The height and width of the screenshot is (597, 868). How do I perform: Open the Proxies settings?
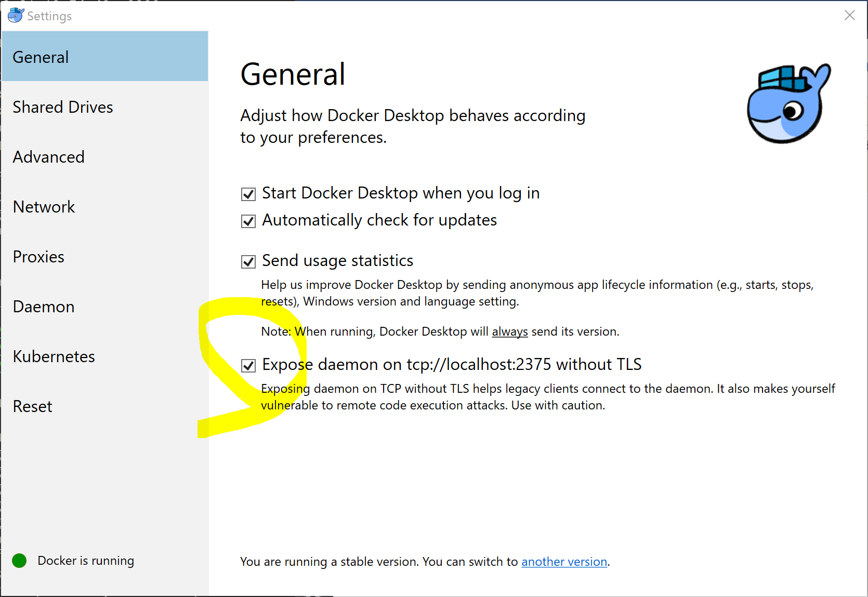(x=105, y=256)
